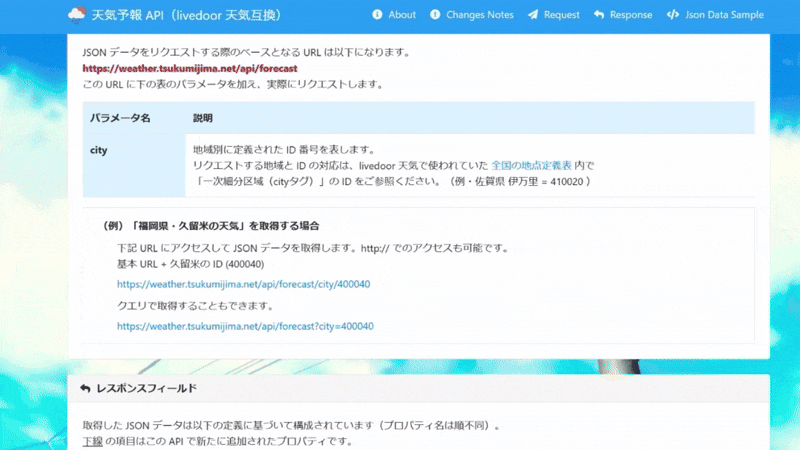800x450 pixels.
Task: Open the forecast?city=400040 query URL link
Action: 245,326
